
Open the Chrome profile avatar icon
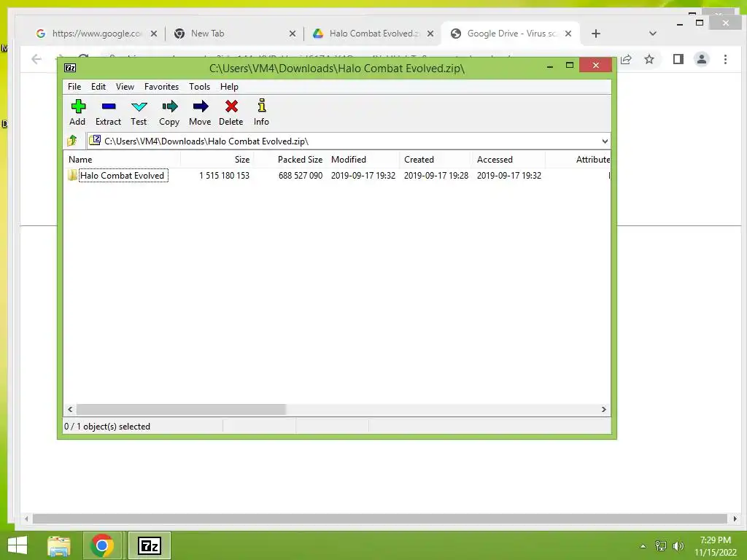(701, 59)
